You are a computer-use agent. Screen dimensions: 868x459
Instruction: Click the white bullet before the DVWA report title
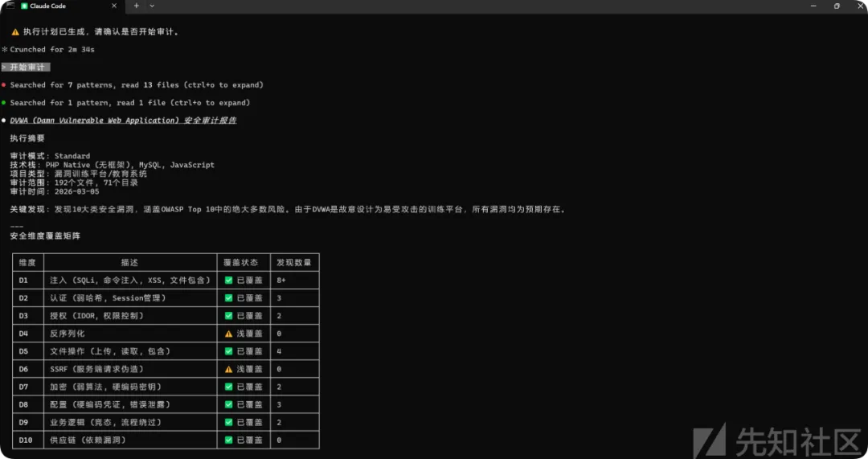(4, 121)
